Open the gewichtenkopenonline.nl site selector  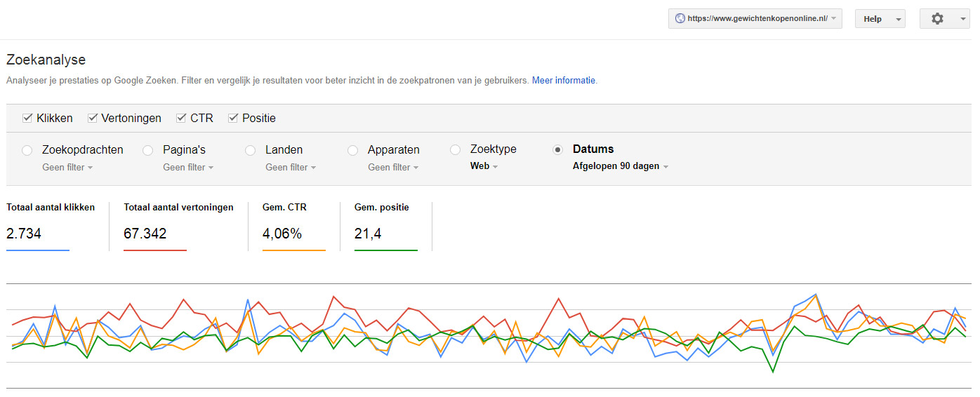point(755,19)
